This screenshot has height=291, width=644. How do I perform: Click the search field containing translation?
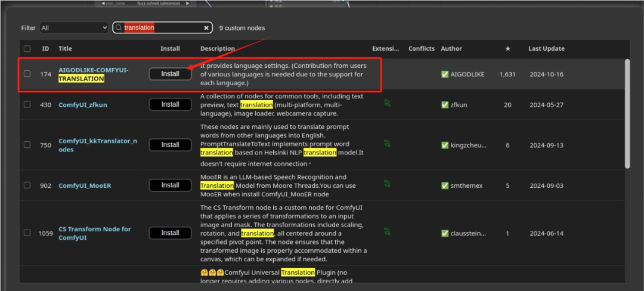(x=163, y=28)
